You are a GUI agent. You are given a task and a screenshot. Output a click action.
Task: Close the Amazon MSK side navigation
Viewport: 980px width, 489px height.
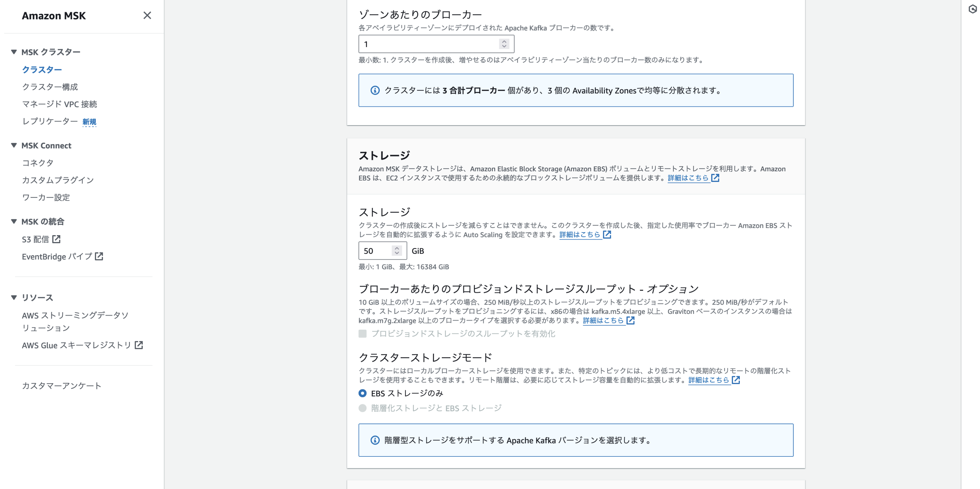click(x=147, y=15)
